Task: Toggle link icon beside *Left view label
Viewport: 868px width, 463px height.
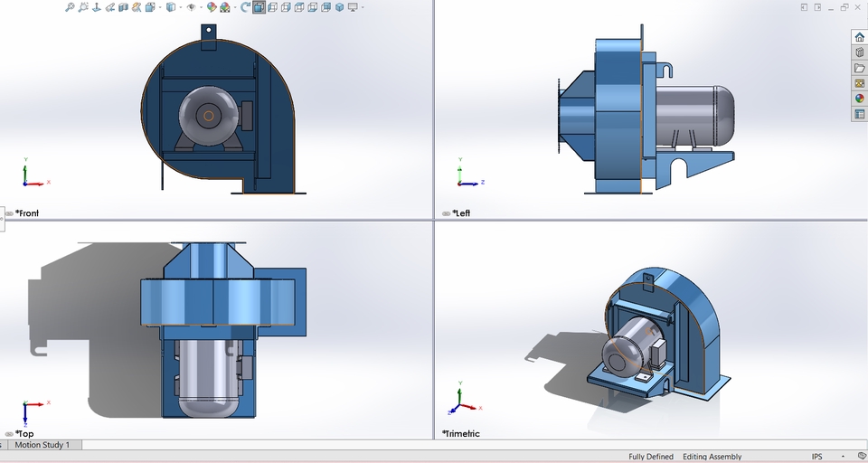Action: [x=446, y=213]
